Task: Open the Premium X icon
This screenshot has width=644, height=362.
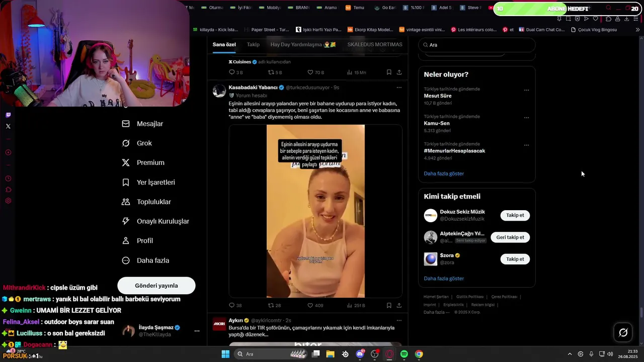Action: [126, 163]
